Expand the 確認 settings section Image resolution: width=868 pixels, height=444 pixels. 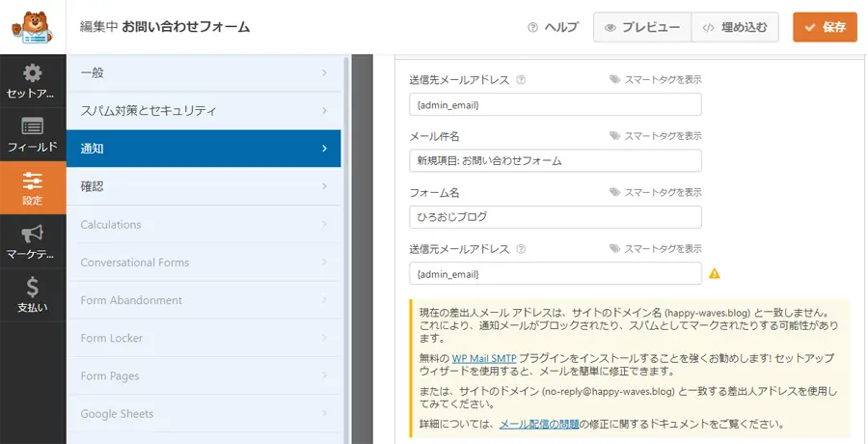(x=203, y=186)
